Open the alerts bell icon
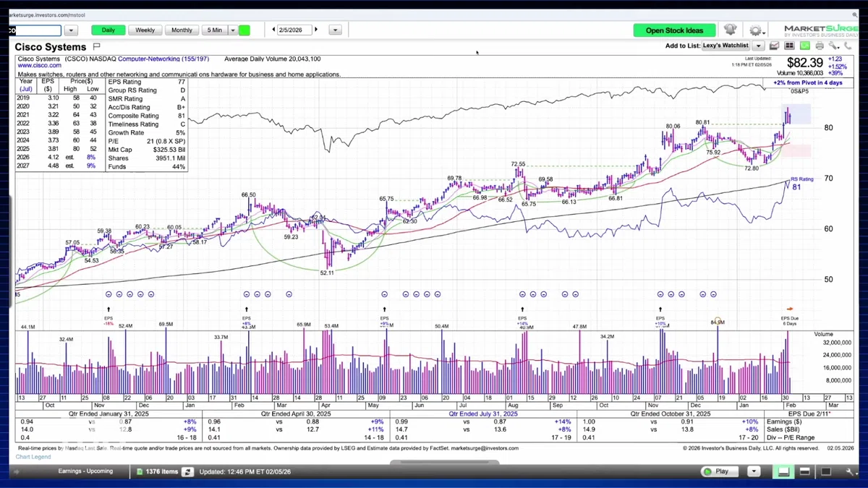The width and height of the screenshot is (868, 488). point(730,30)
